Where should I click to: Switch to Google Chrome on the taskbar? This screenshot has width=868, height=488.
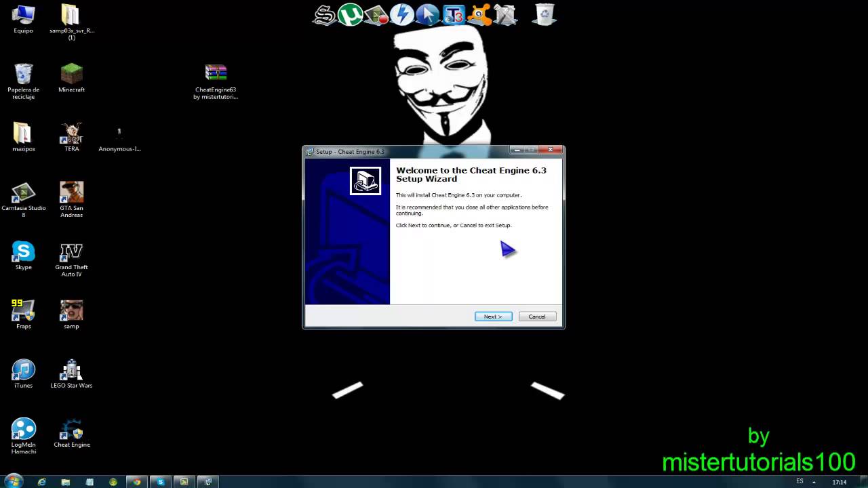[137, 482]
